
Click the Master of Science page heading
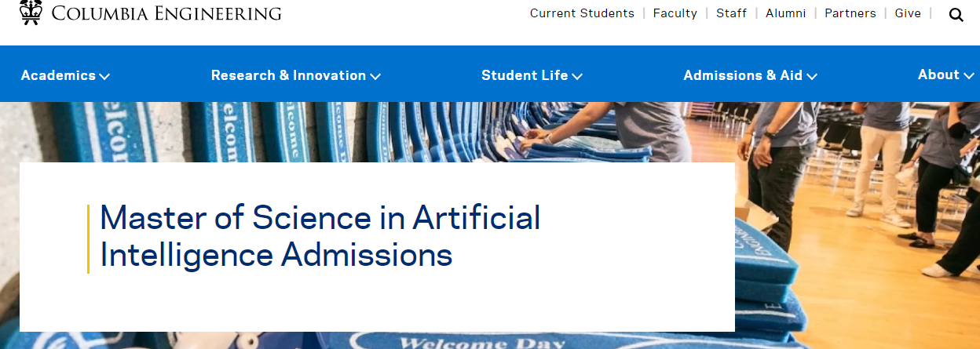(x=320, y=236)
